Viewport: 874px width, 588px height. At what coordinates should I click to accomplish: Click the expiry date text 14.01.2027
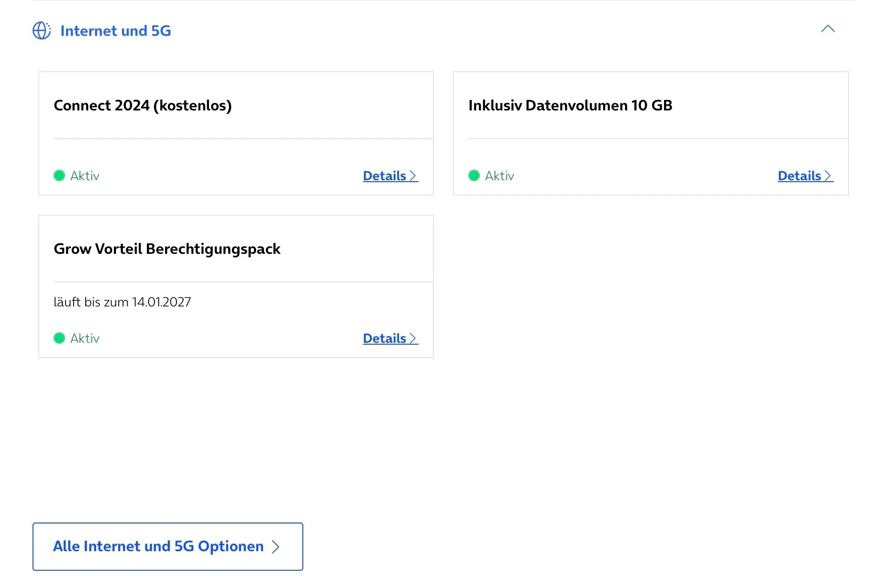pyautogui.click(x=161, y=302)
